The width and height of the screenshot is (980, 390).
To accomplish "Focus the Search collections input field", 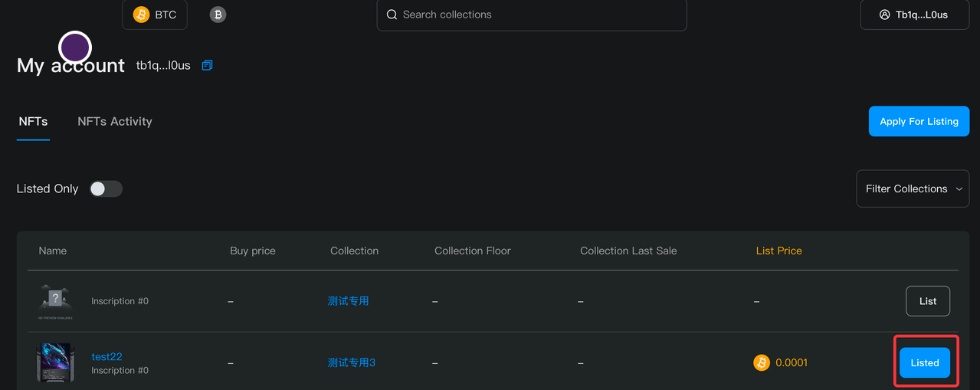I will point(536,15).
